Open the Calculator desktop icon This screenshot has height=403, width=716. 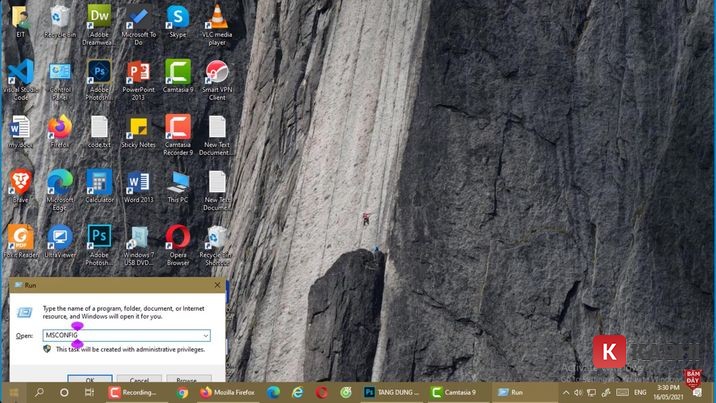click(99, 186)
